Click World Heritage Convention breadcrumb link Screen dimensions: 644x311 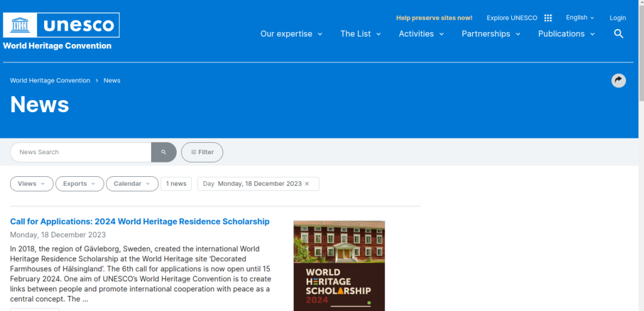click(x=50, y=81)
